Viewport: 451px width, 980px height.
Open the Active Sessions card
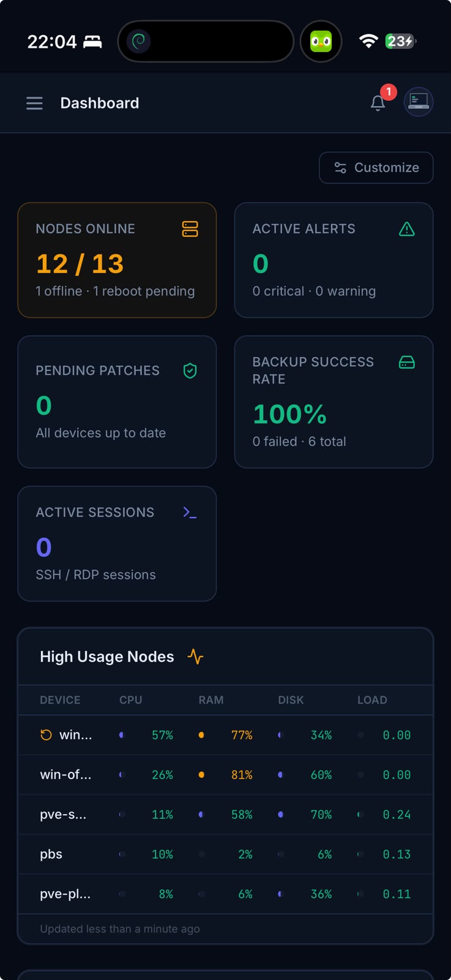pyautogui.click(x=117, y=544)
